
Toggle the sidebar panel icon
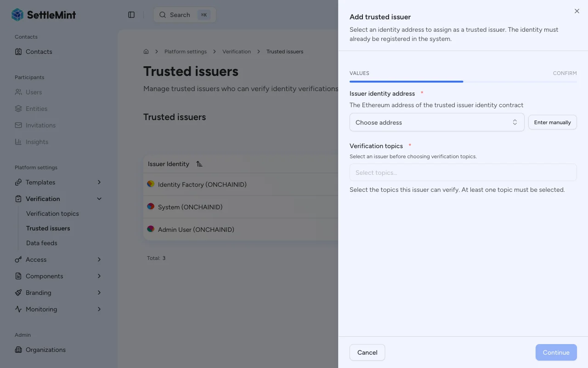tap(131, 15)
